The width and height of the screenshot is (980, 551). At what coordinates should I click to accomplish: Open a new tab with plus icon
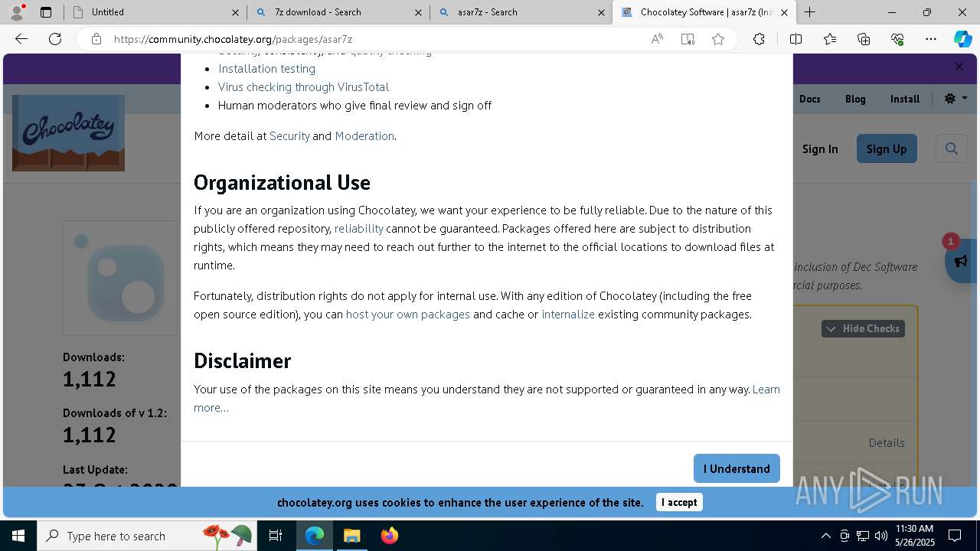[809, 12]
